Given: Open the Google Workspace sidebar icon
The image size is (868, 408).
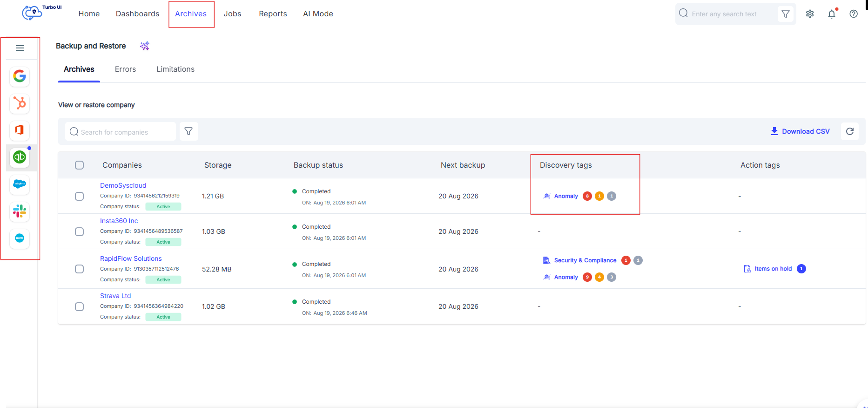Looking at the screenshot, I should [x=20, y=76].
